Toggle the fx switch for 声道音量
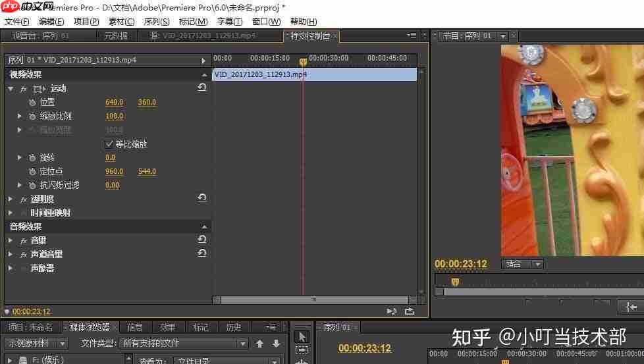The height and width of the screenshot is (364, 644). pyautogui.click(x=24, y=255)
